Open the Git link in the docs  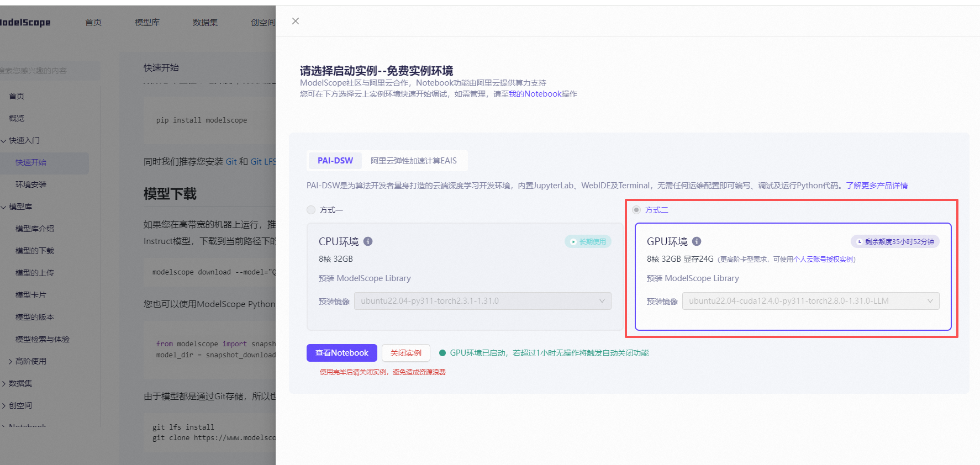point(231,162)
